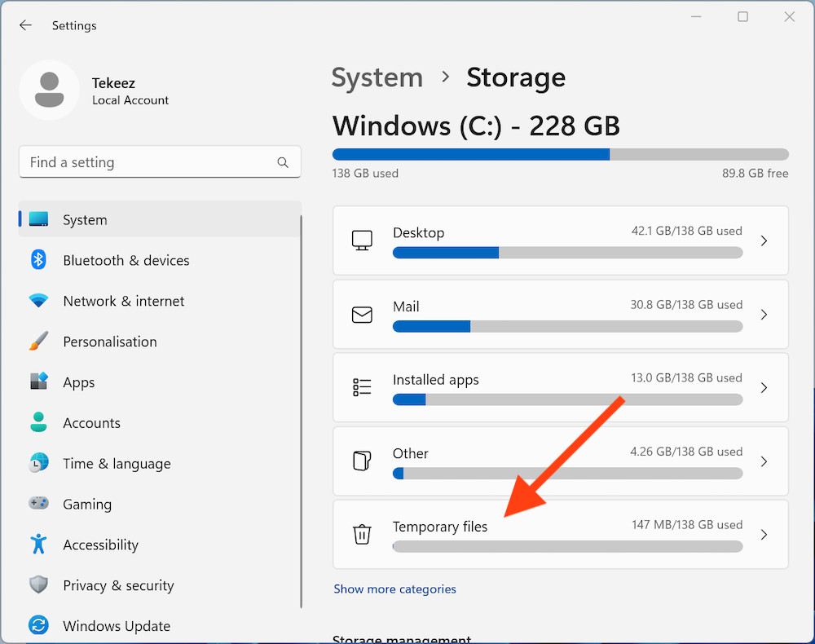The width and height of the screenshot is (815, 644).
Task: Click the Apps icon in sidebar
Action: pyautogui.click(x=38, y=382)
